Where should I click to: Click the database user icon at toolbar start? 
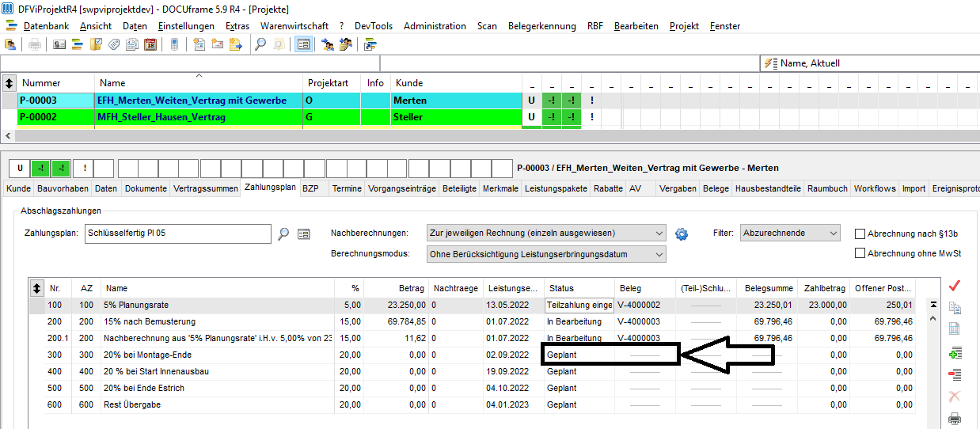pos(11,44)
